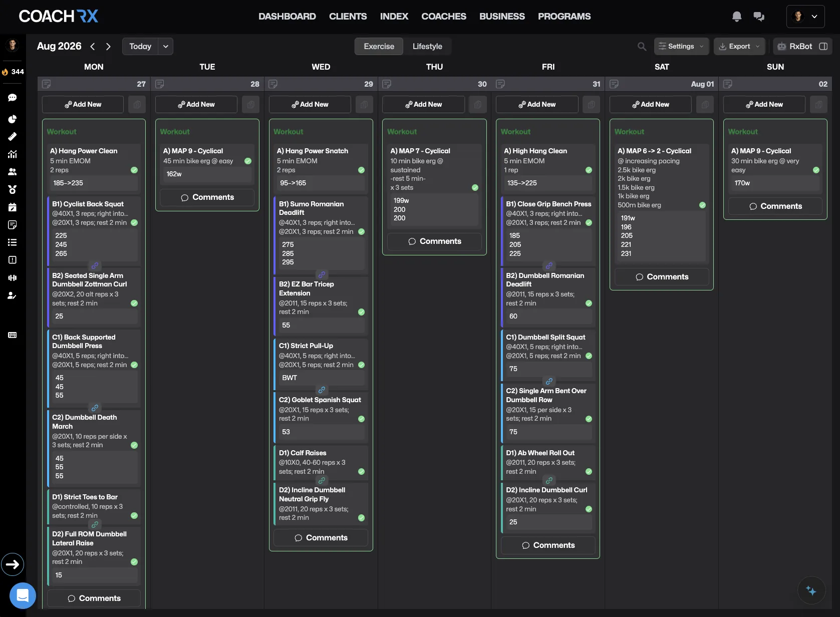Toggle completion check on Hang Power Clean

pos(134,170)
